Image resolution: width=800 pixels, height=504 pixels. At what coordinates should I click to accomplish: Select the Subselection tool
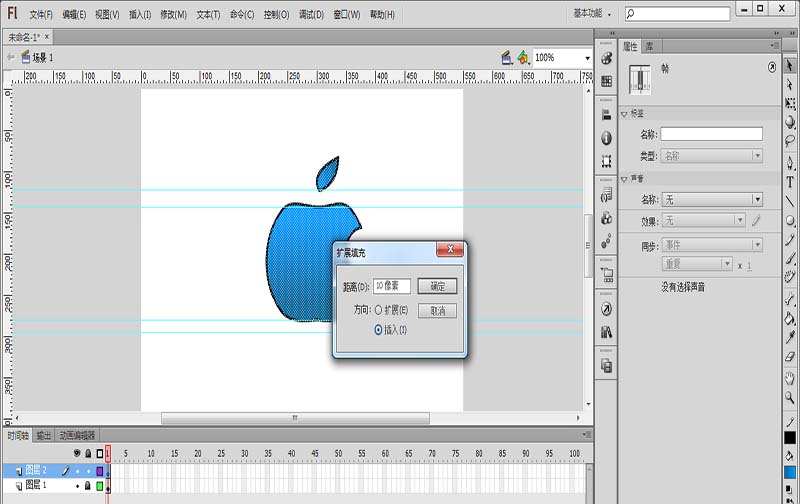(790, 85)
